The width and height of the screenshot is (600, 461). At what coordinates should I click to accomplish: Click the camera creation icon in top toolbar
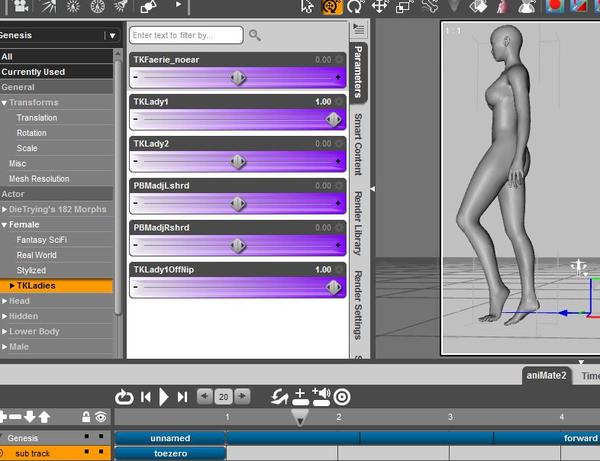coord(21,6)
